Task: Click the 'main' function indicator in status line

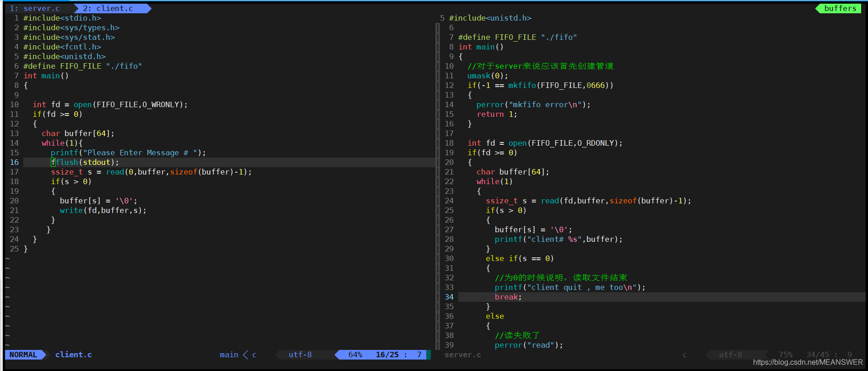Action: click(x=229, y=355)
